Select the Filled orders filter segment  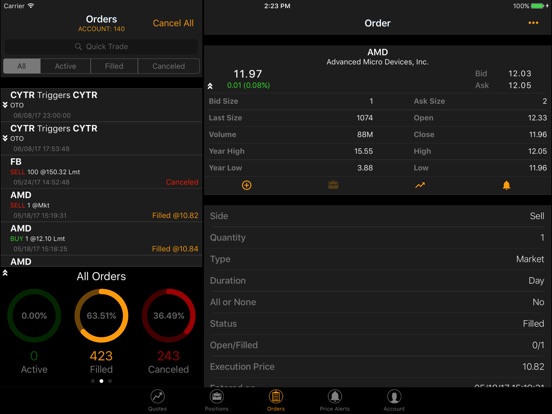pyautogui.click(x=114, y=66)
